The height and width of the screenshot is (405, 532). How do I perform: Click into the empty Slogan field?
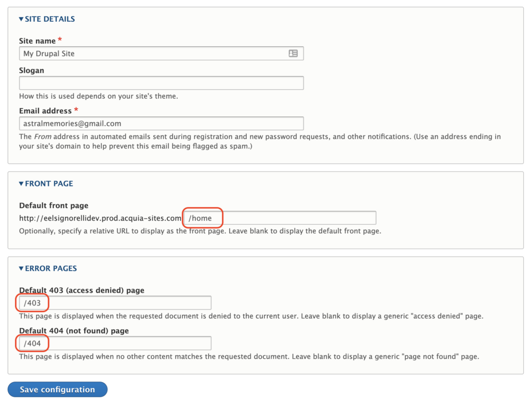coord(162,83)
